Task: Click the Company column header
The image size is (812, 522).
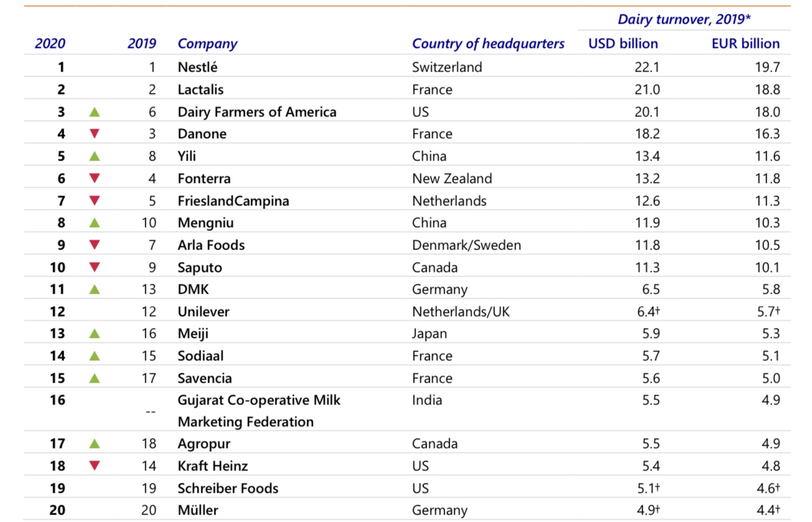Action: tap(207, 44)
